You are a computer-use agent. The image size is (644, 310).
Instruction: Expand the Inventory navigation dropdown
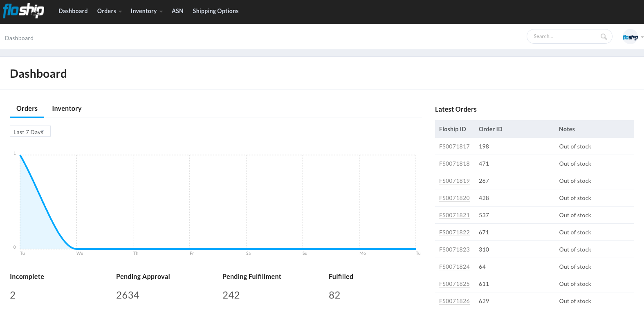click(x=146, y=11)
